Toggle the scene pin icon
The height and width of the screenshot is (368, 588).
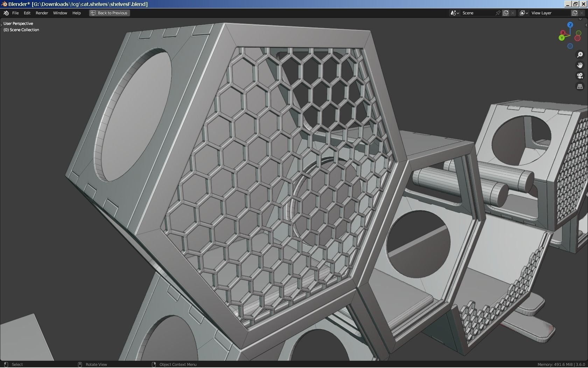[498, 13]
